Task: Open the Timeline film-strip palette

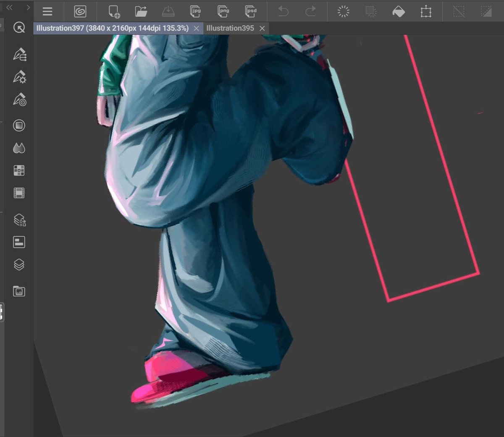Action: pos(19,193)
